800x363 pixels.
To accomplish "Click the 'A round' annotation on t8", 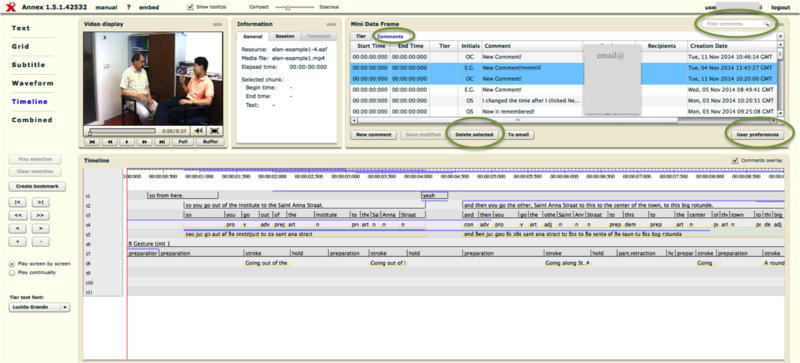I will (x=773, y=263).
